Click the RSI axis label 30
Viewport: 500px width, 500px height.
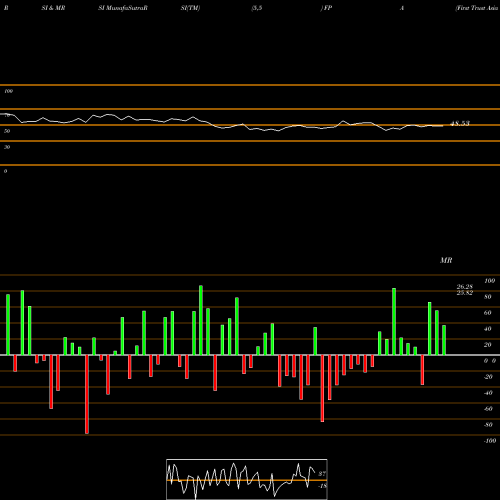click(x=7, y=147)
